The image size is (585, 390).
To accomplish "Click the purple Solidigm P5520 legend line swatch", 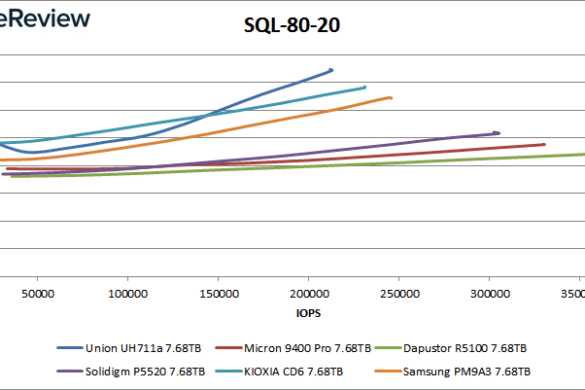I will pyautogui.click(x=70, y=371).
